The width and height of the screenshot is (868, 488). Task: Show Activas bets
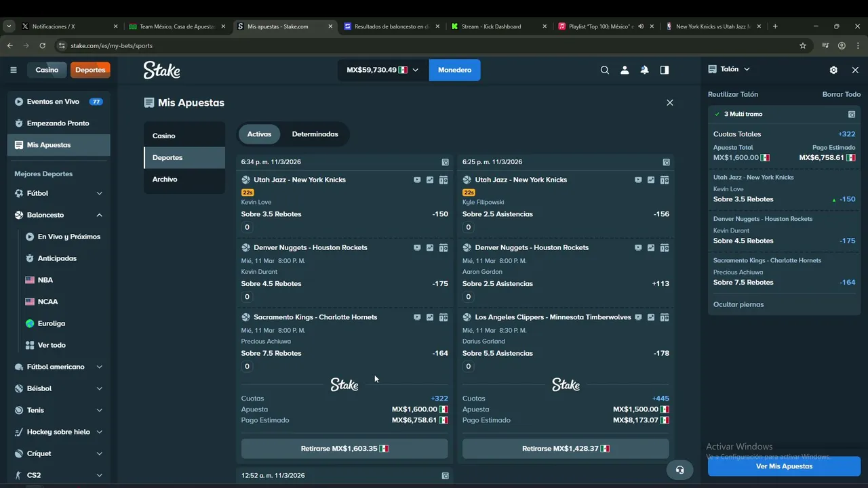[259, 134]
